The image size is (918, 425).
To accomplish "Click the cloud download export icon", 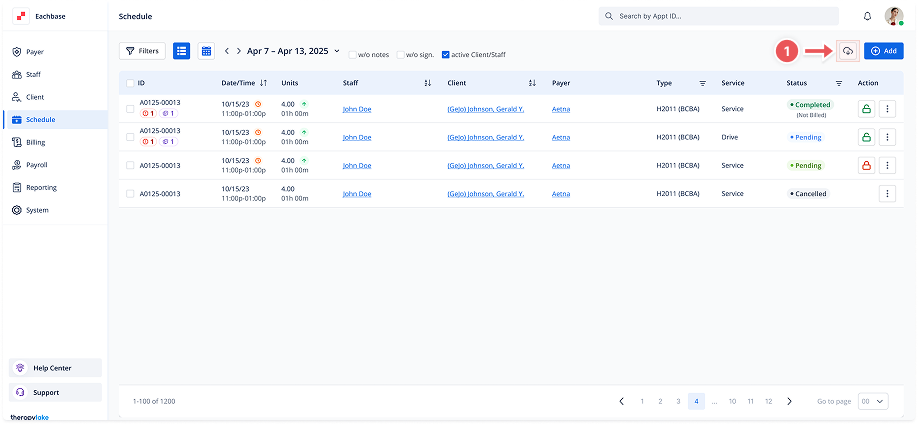I will point(847,51).
